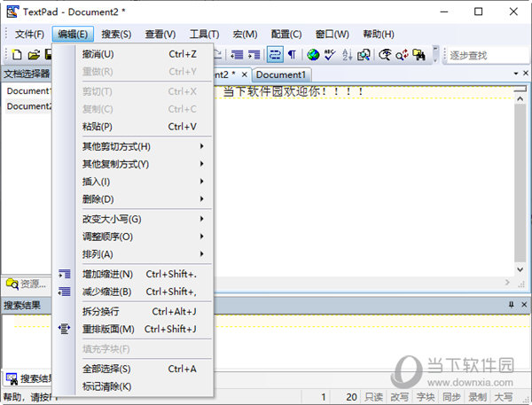The image size is (532, 405).
Task: Click the Open file folder icon
Action: [34, 55]
